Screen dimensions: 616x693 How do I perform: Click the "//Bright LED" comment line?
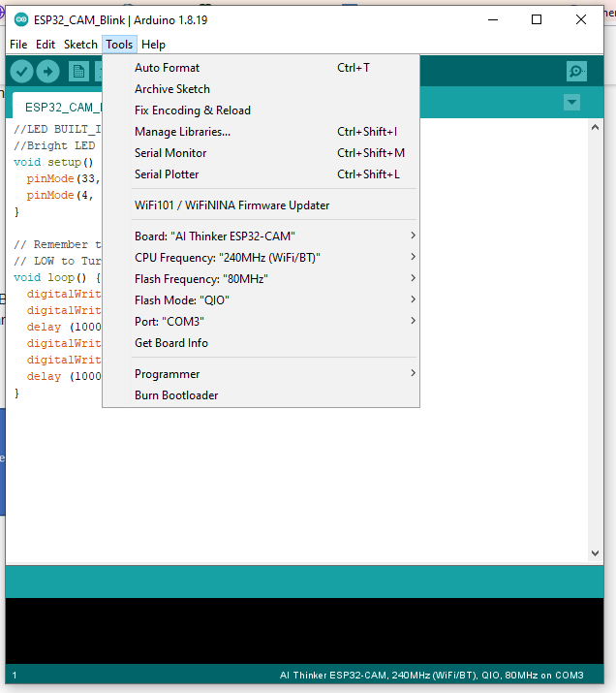(54, 145)
